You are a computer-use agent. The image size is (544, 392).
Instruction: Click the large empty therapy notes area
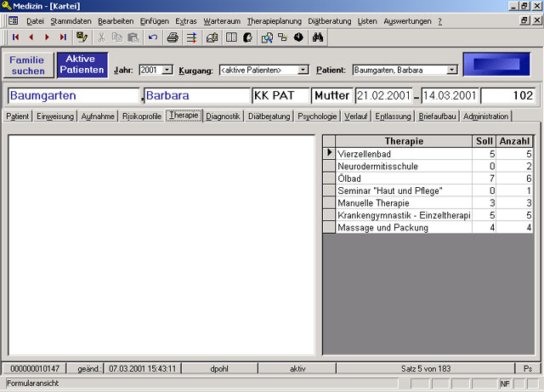pos(161,245)
